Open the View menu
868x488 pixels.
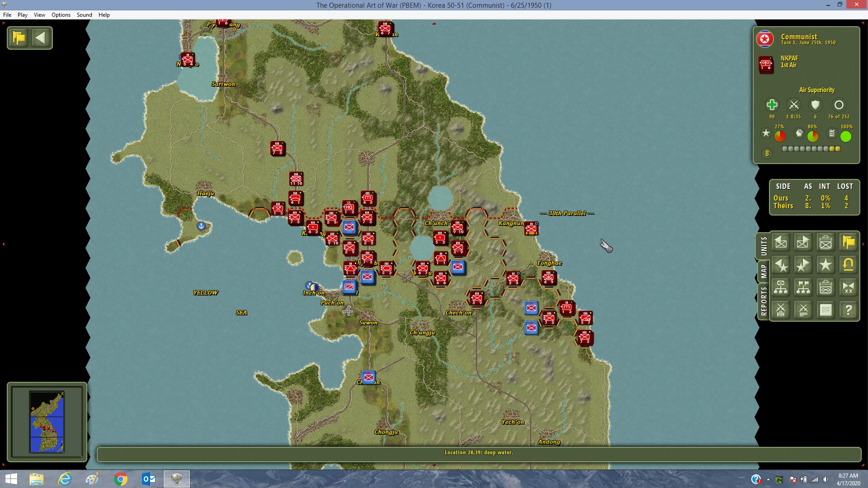point(39,15)
